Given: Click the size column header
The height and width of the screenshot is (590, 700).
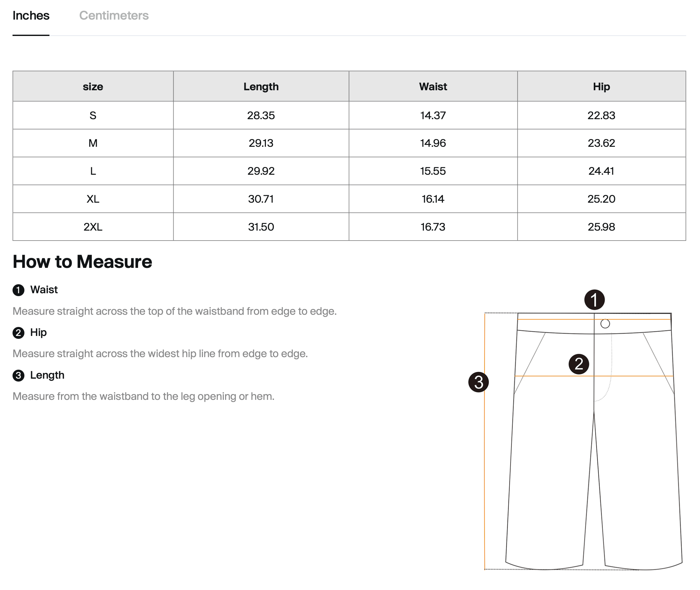Looking at the screenshot, I should pos(93,87).
